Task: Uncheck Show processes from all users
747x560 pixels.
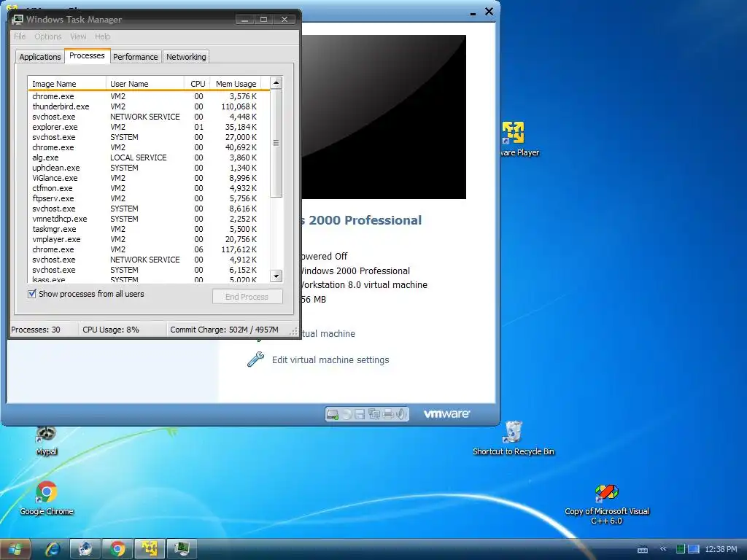Action: coord(32,294)
